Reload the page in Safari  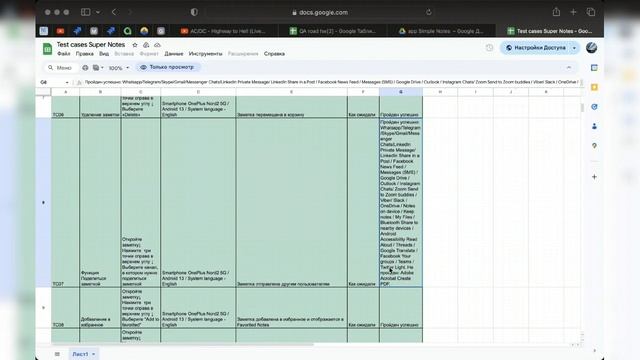pyautogui.click(x=429, y=12)
